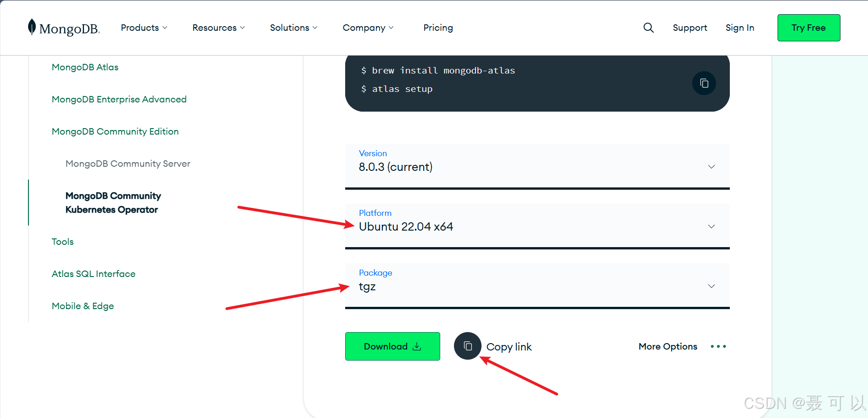The image size is (868, 418).
Task: Click the green Download button
Action: 392,346
